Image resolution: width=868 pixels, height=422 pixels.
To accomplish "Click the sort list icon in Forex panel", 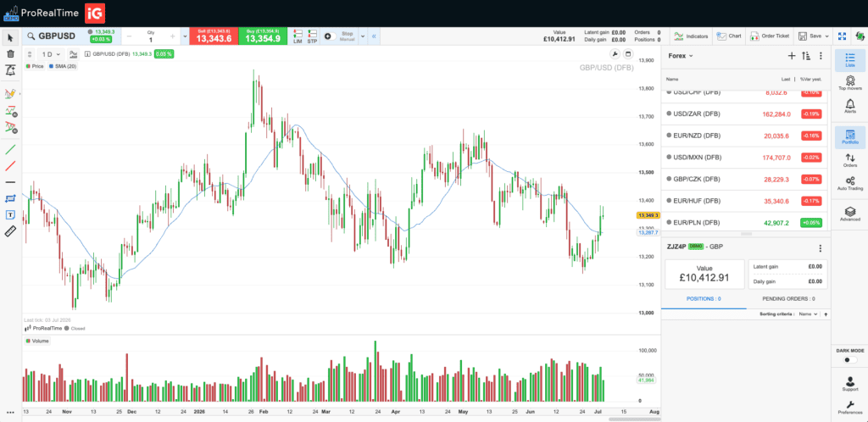I will click(806, 55).
